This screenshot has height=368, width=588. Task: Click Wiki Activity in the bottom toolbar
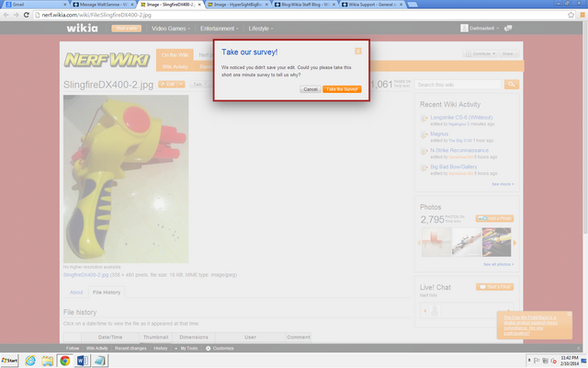(x=96, y=348)
